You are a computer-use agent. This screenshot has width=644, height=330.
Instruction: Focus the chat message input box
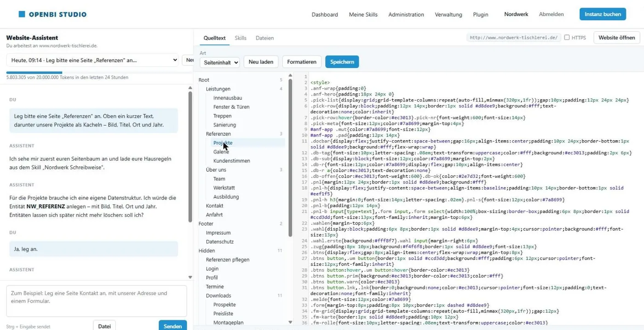(97, 301)
